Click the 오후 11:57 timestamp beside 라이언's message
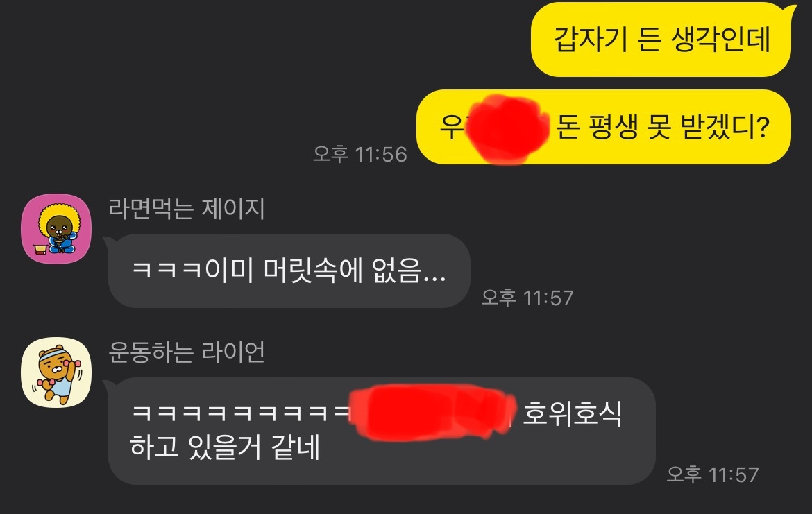Viewport: 812px width, 514px height. coord(713,474)
